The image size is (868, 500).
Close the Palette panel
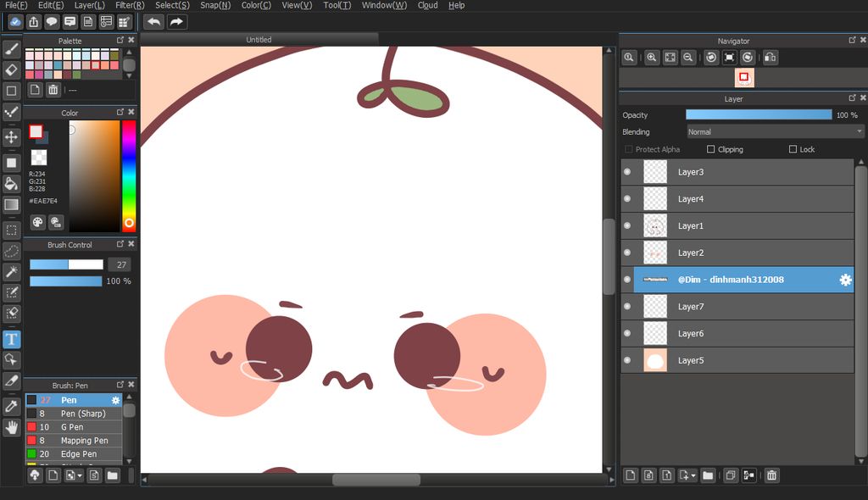(131, 40)
